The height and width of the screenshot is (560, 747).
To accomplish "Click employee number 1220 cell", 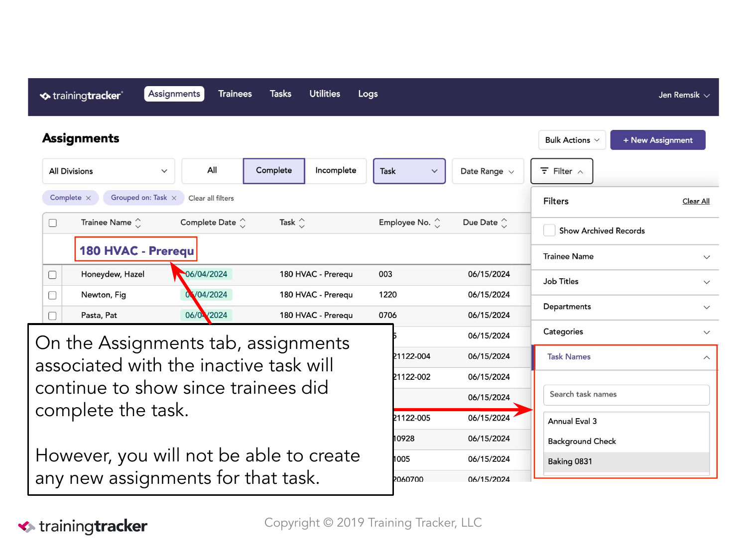I will click(388, 295).
